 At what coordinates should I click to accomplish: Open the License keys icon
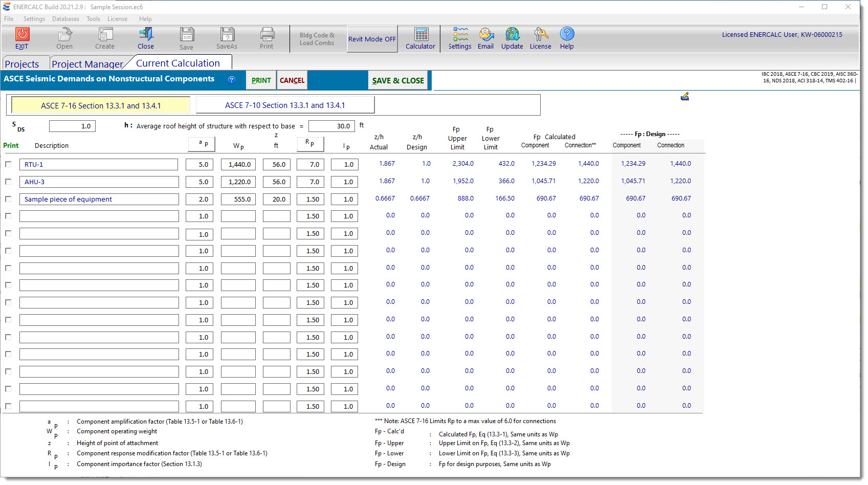coord(540,35)
